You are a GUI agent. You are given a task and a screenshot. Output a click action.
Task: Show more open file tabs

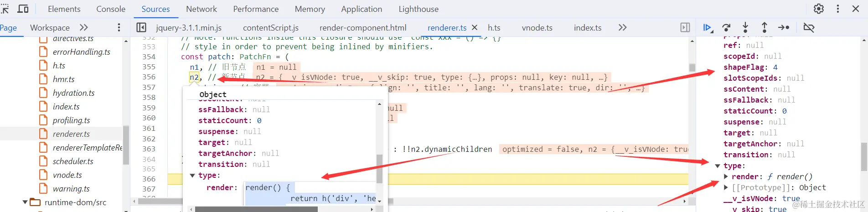622,27
